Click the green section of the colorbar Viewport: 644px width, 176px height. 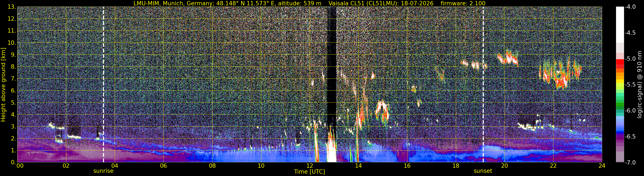tap(620, 105)
